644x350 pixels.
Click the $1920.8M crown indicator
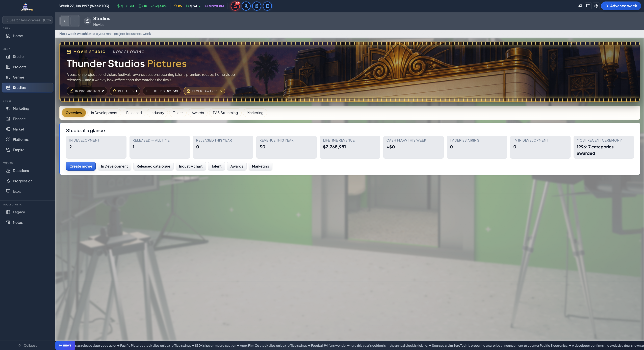(215, 6)
